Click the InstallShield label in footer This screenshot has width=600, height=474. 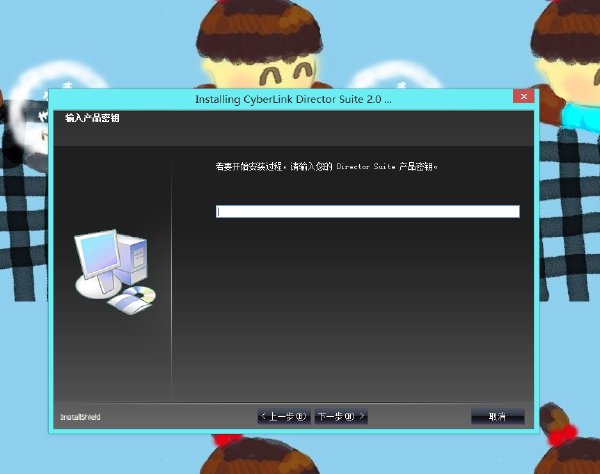(x=80, y=417)
